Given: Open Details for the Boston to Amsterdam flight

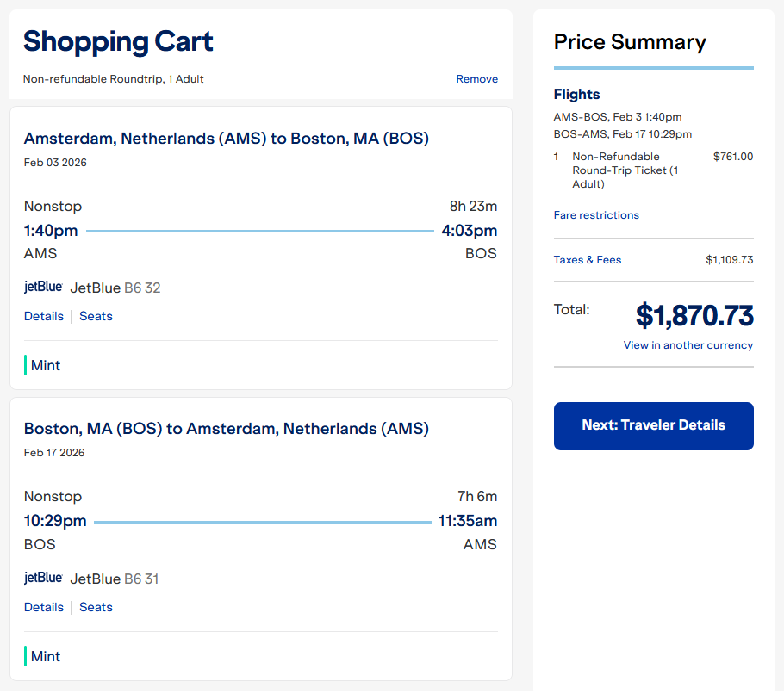Looking at the screenshot, I should (x=44, y=607).
